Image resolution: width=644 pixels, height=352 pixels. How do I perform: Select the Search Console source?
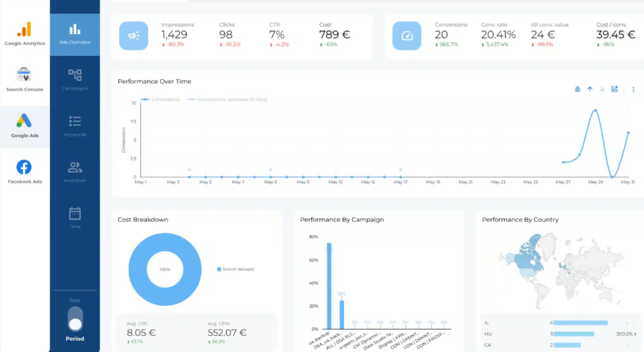(24, 79)
